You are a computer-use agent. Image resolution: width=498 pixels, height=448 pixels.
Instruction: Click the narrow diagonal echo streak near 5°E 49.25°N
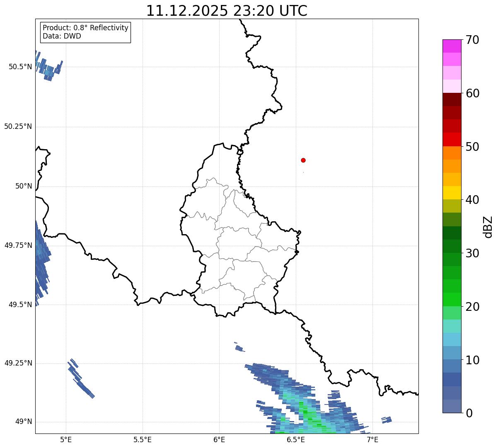81,378
